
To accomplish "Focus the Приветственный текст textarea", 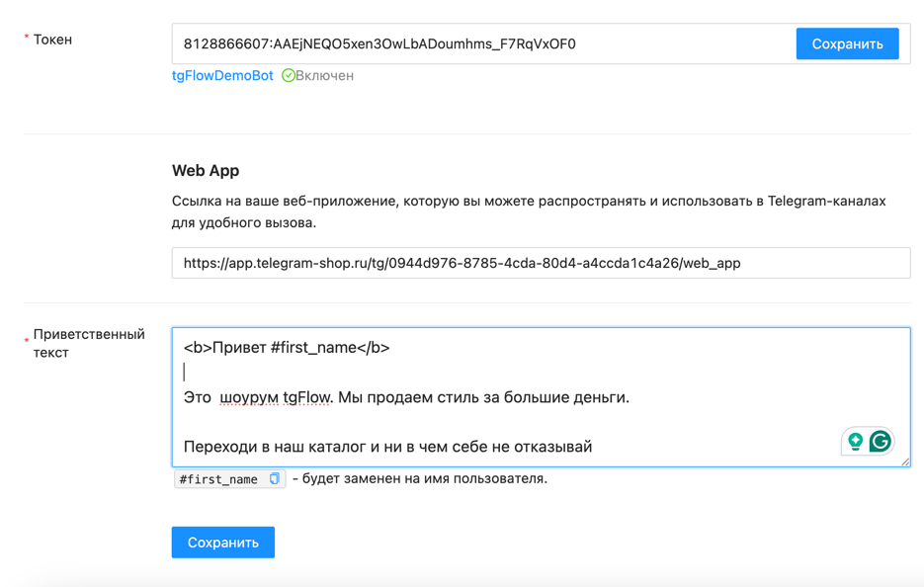I will pyautogui.click(x=541, y=397).
